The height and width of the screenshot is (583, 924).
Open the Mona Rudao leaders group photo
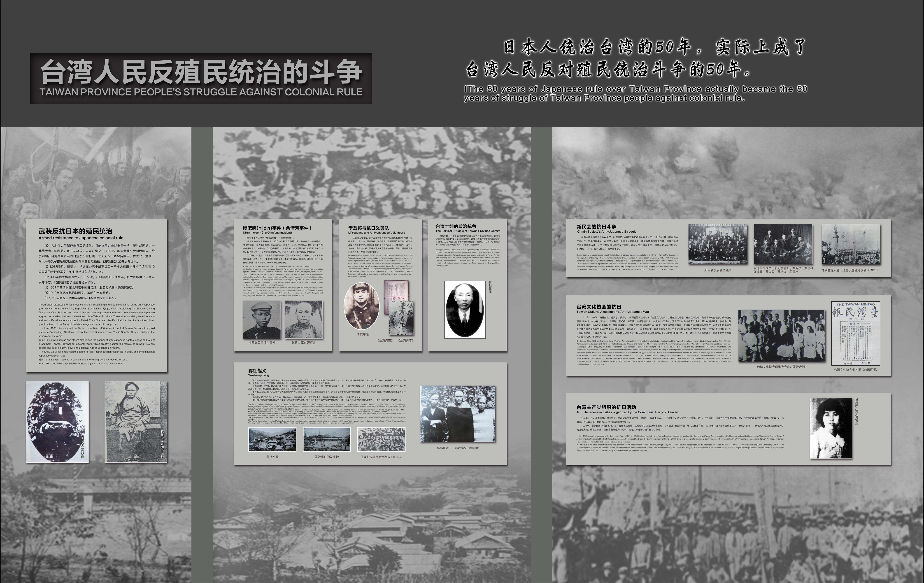(x=458, y=414)
